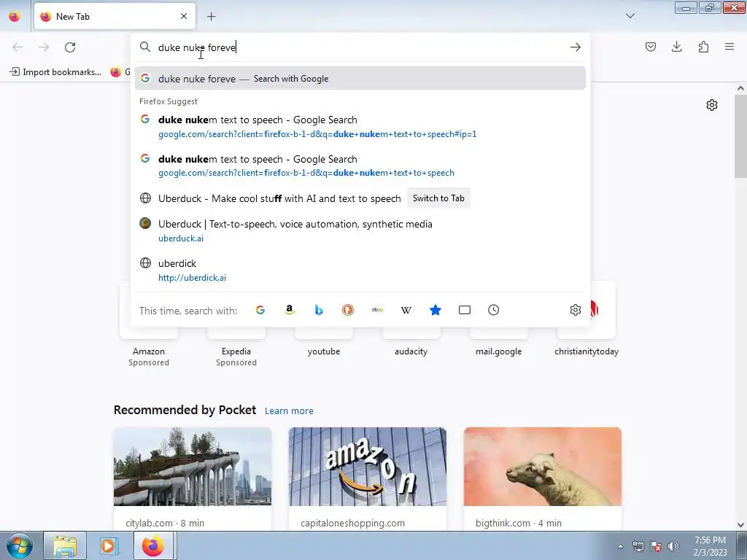Choose 'duke nuke foreve' Search with Google
Viewport: 747px width, 560px height.
(x=360, y=79)
